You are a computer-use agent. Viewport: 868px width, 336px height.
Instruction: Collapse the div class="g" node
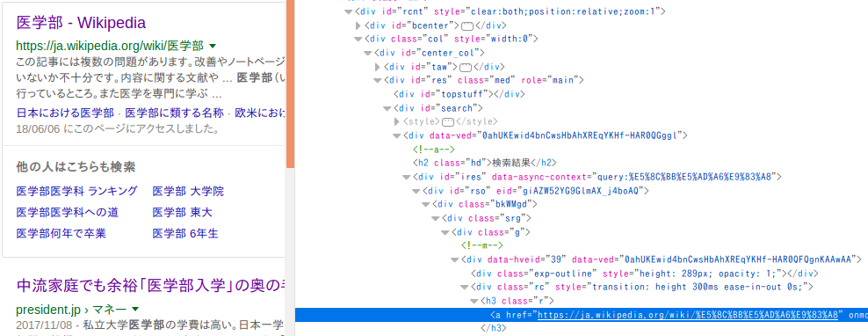point(445,233)
